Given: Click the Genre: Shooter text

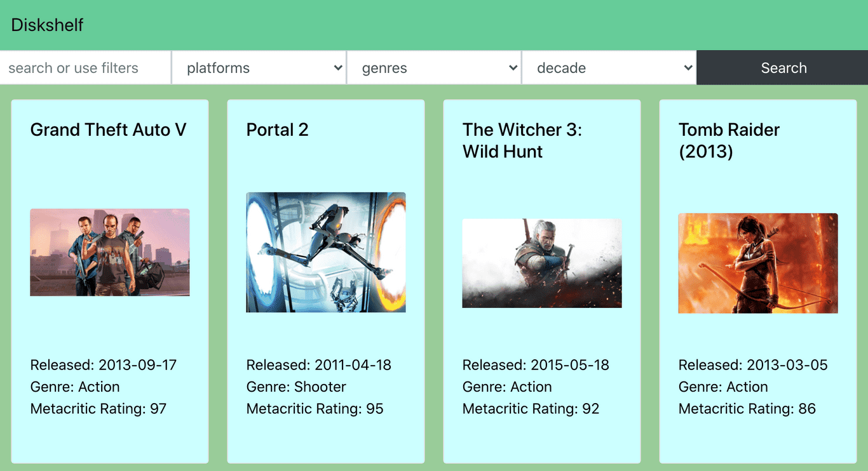Looking at the screenshot, I should coord(297,387).
